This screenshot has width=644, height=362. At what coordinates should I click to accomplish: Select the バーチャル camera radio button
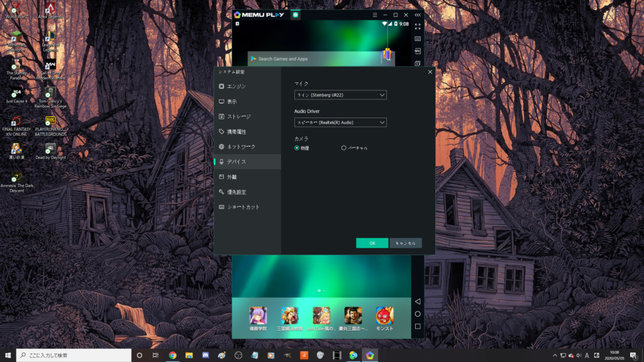344,148
